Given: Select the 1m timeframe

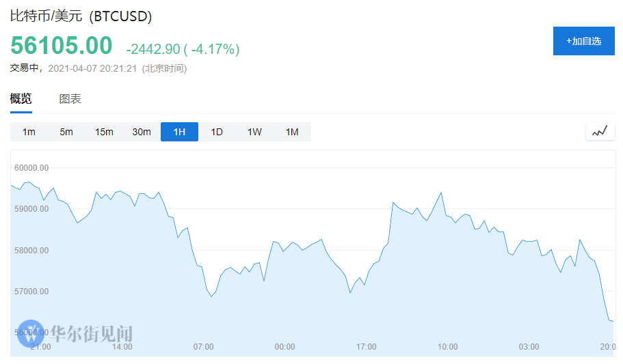Looking at the screenshot, I should pyautogui.click(x=29, y=132).
